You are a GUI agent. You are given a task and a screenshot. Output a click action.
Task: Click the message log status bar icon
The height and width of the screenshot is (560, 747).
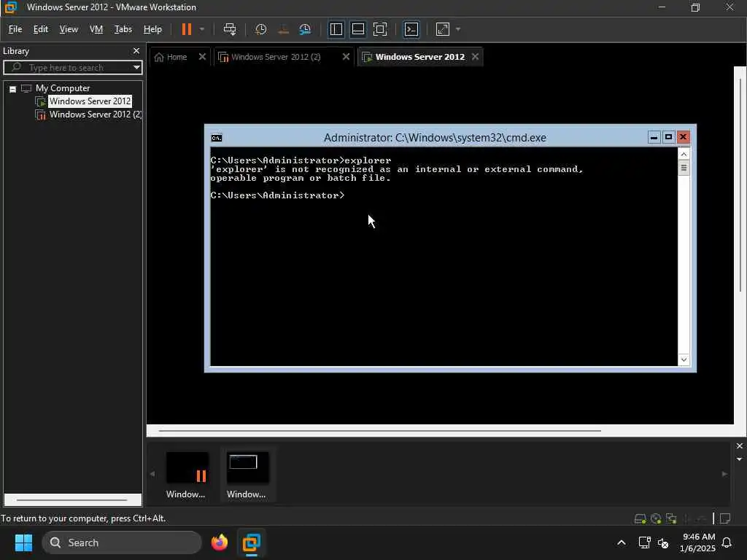pyautogui.click(x=726, y=518)
